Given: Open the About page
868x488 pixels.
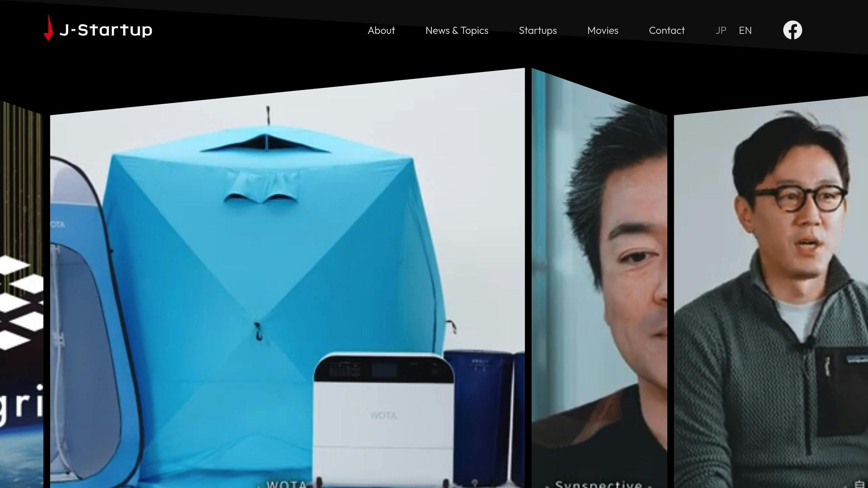Looking at the screenshot, I should [381, 30].
